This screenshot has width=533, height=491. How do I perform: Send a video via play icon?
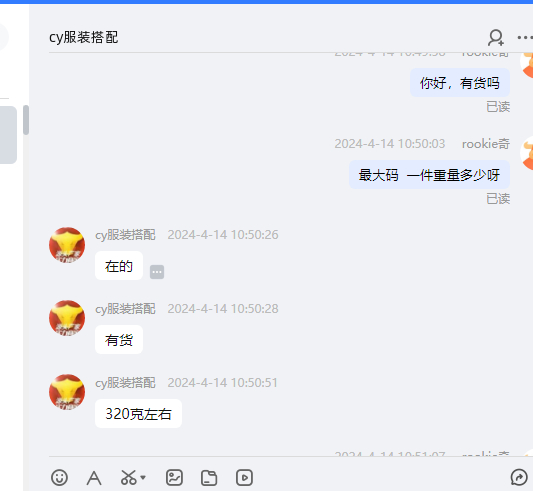click(x=244, y=477)
